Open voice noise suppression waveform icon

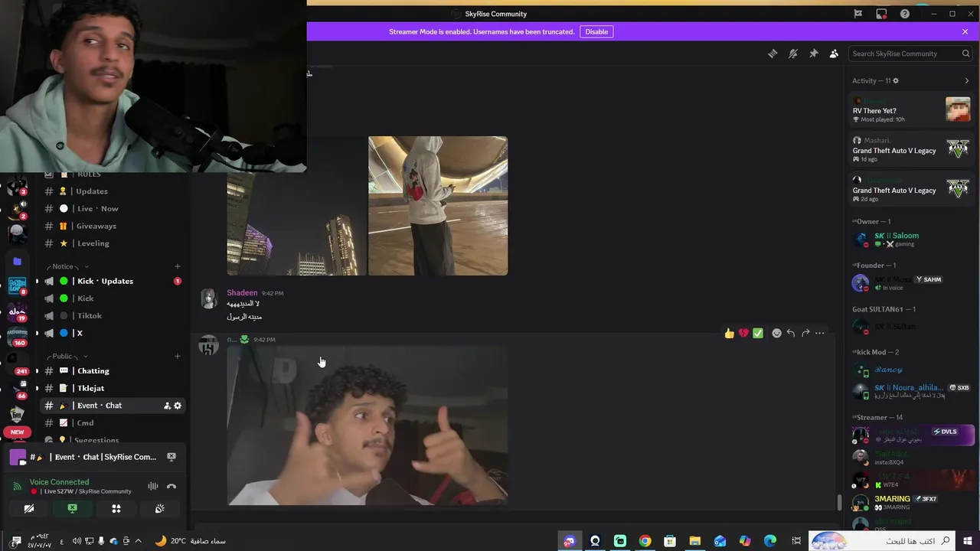point(153,486)
